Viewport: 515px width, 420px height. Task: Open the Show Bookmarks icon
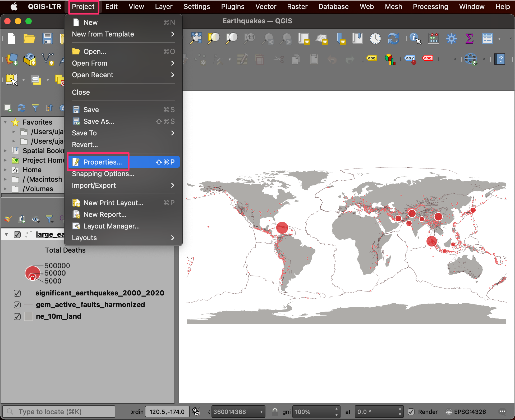click(x=357, y=39)
